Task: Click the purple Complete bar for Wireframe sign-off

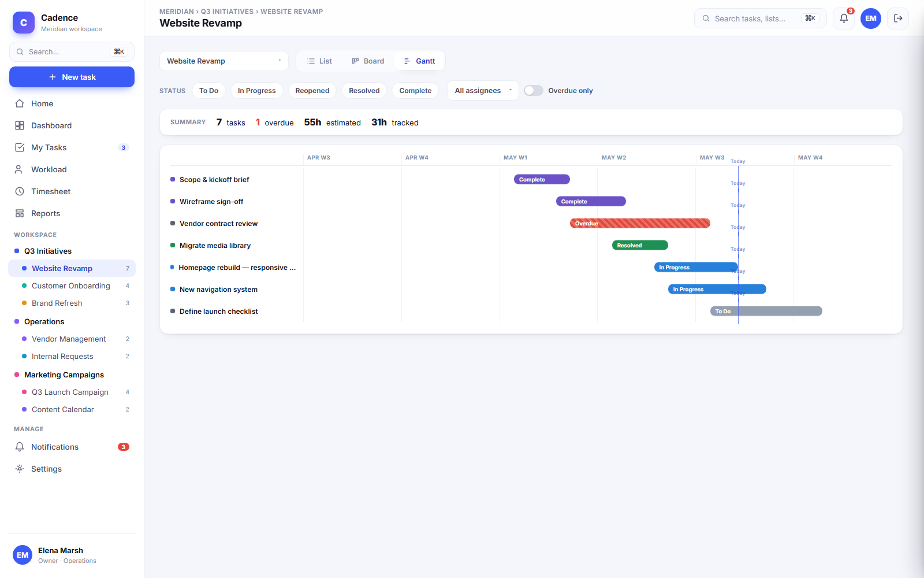Action: coord(591,201)
